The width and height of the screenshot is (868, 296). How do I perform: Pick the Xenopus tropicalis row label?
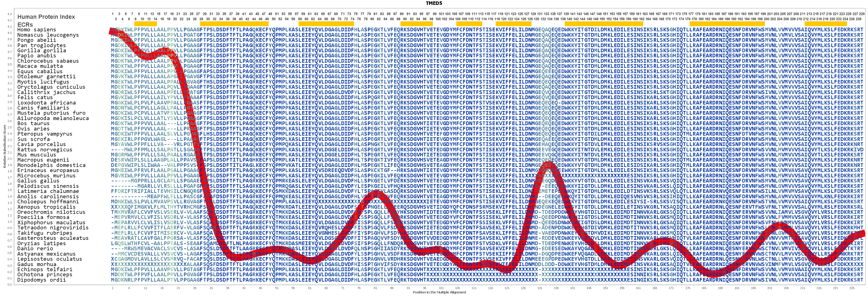click(x=46, y=207)
